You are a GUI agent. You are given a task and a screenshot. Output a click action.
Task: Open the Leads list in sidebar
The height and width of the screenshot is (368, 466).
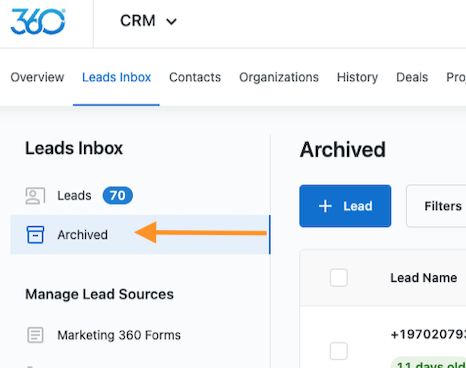coord(74,196)
